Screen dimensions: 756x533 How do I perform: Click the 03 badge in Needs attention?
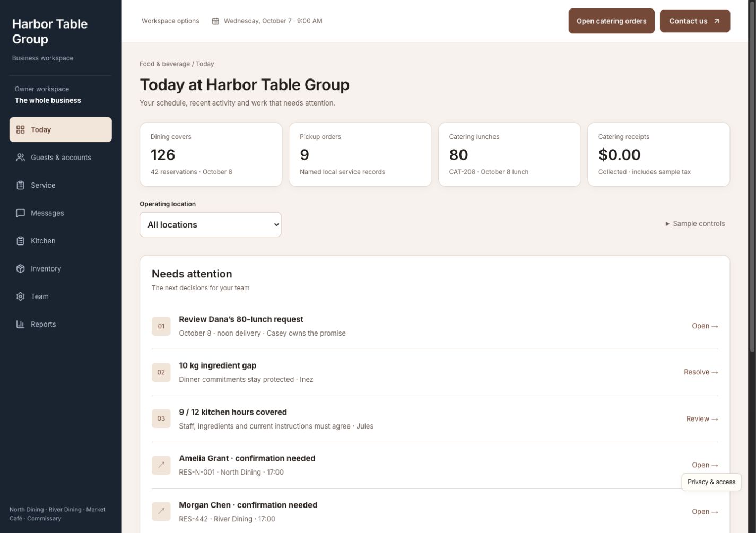[x=161, y=419]
